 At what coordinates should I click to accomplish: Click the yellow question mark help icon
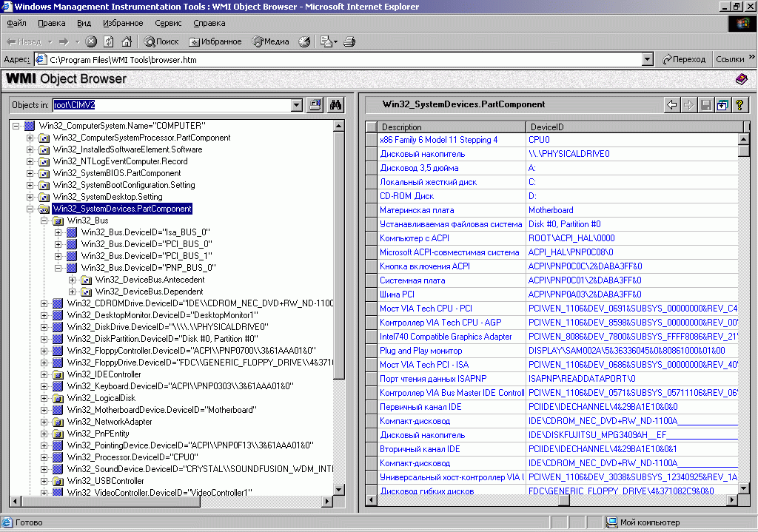739,105
